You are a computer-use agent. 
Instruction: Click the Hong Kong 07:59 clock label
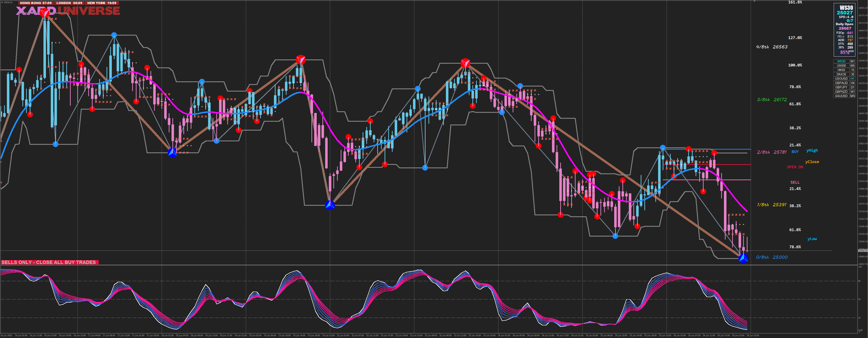tap(36, 3)
